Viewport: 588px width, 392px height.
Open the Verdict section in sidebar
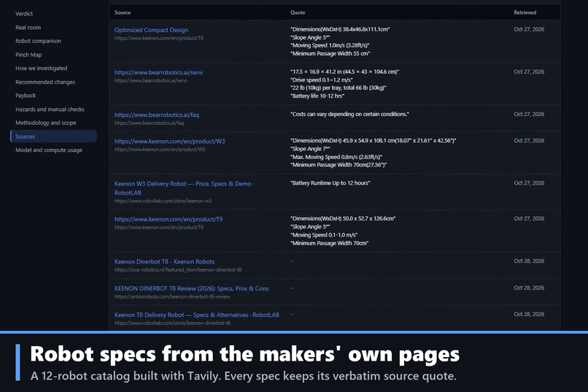pos(24,13)
